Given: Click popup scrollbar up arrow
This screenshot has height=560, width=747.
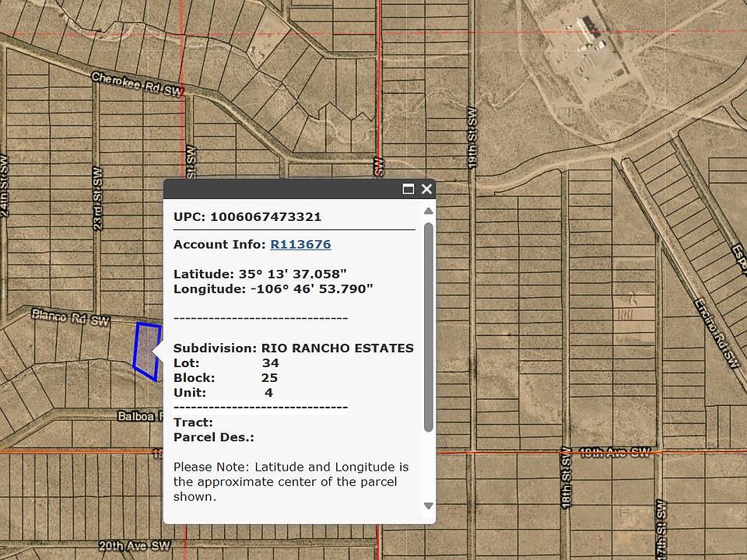Looking at the screenshot, I should click(428, 212).
